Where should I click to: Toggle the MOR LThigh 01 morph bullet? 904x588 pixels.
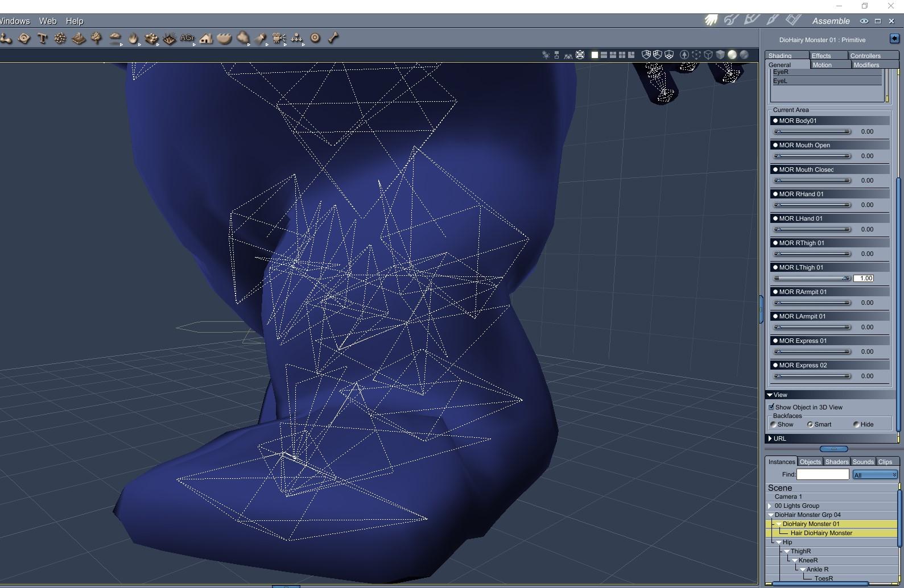(x=775, y=267)
